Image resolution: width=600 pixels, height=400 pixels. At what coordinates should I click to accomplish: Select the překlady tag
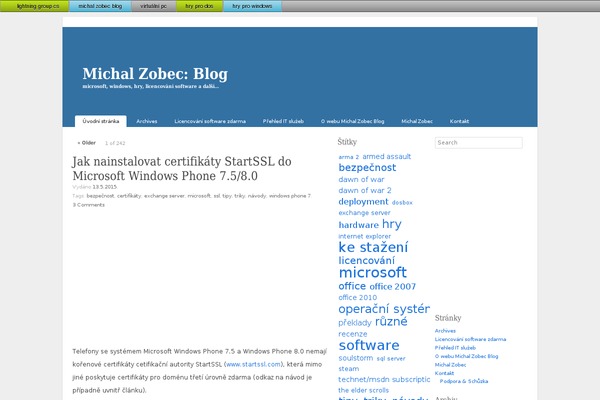[355, 323]
